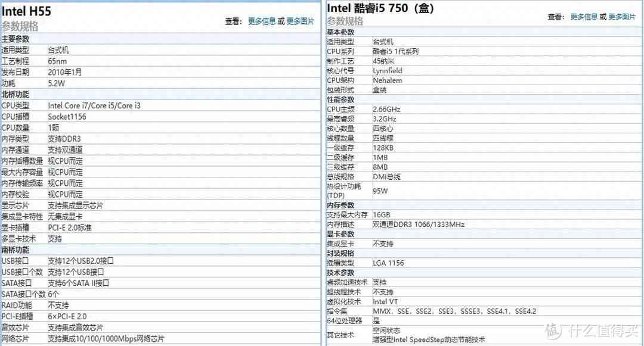Click the CPU插槽 row showing Socket1156
644x346 pixels.
point(72,117)
